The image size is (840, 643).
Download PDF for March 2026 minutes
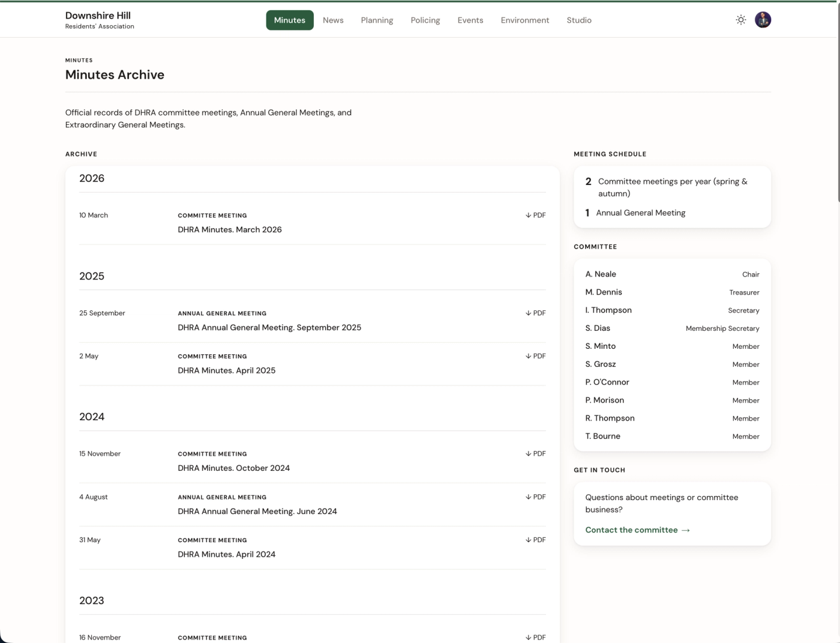point(535,215)
